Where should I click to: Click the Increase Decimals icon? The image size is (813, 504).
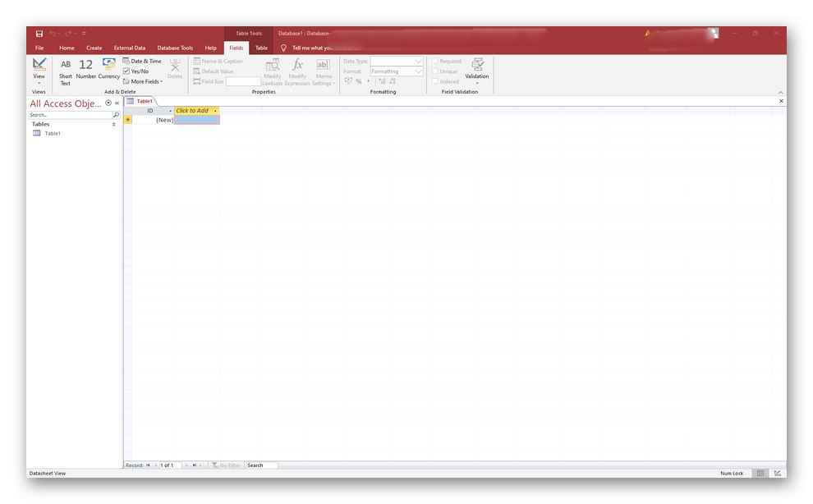click(x=382, y=81)
